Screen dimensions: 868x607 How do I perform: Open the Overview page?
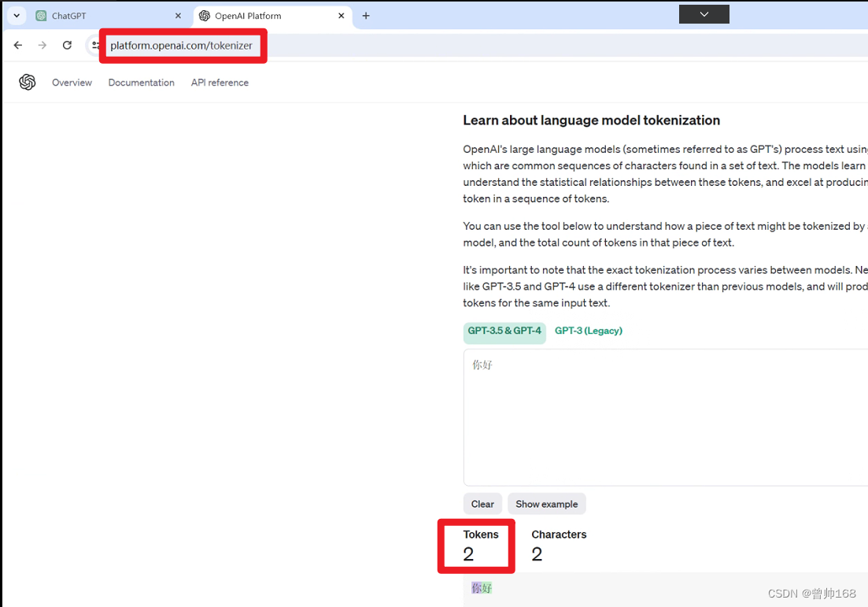coord(72,83)
